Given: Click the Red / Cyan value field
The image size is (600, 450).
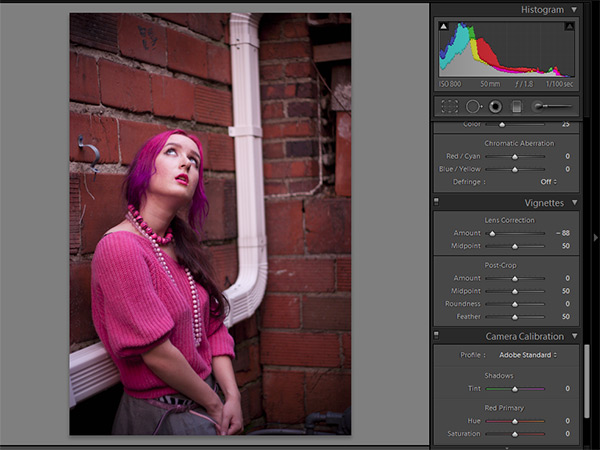Looking at the screenshot, I should 567,156.
